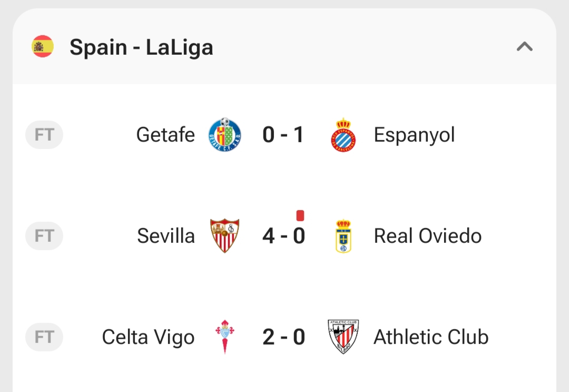The height and width of the screenshot is (392, 569).
Task: Open the Spain - LaLiga league title
Action: pos(141,47)
